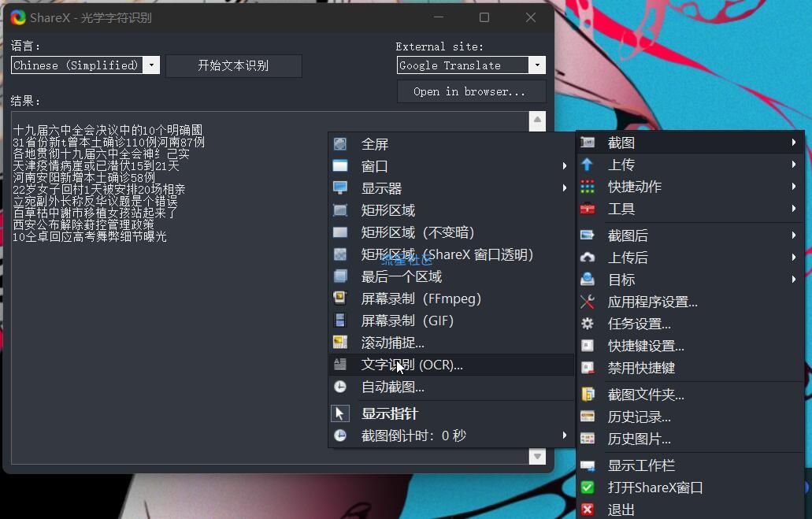This screenshot has width=812, height=519.
Task: Click the 截图后 after-capture icon
Action: pyautogui.click(x=588, y=235)
